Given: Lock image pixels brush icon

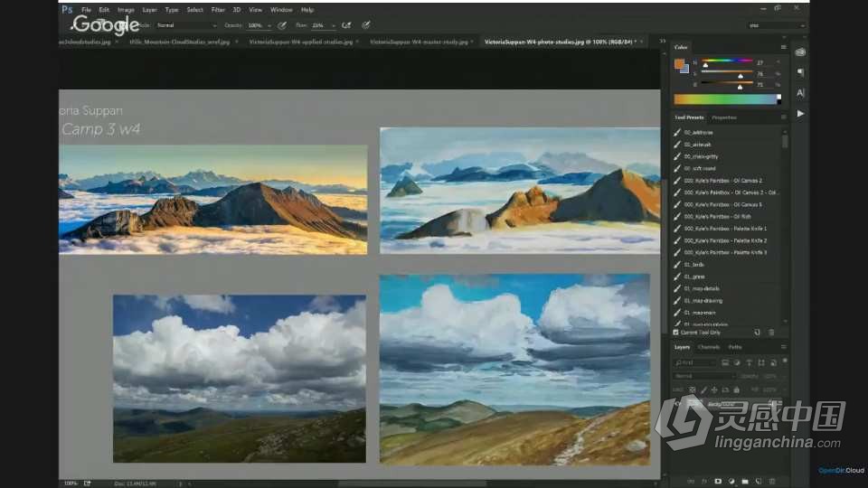Looking at the screenshot, I should coord(703,390).
